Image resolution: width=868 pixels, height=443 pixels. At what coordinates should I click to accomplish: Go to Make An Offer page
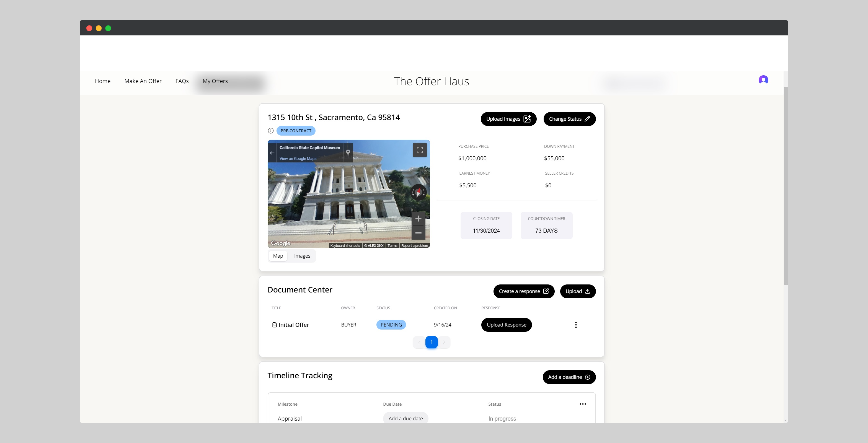143,81
